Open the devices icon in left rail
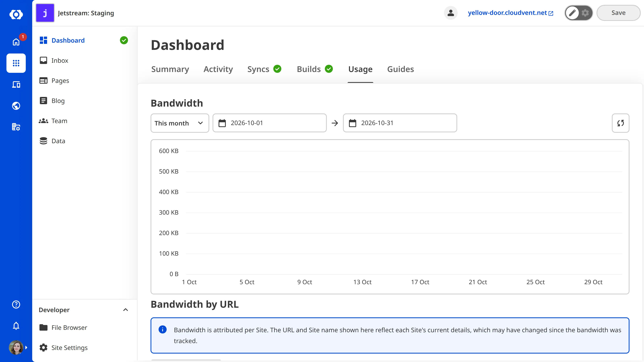 (x=16, y=84)
